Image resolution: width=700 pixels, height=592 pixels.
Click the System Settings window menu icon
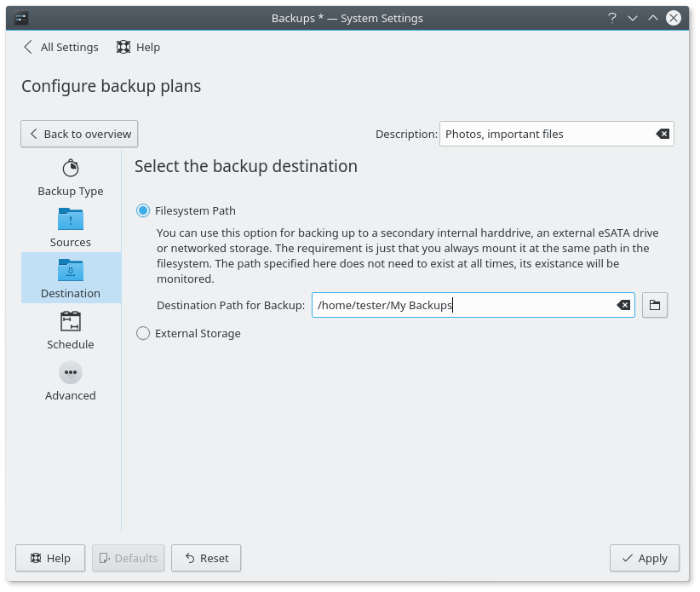coord(21,18)
